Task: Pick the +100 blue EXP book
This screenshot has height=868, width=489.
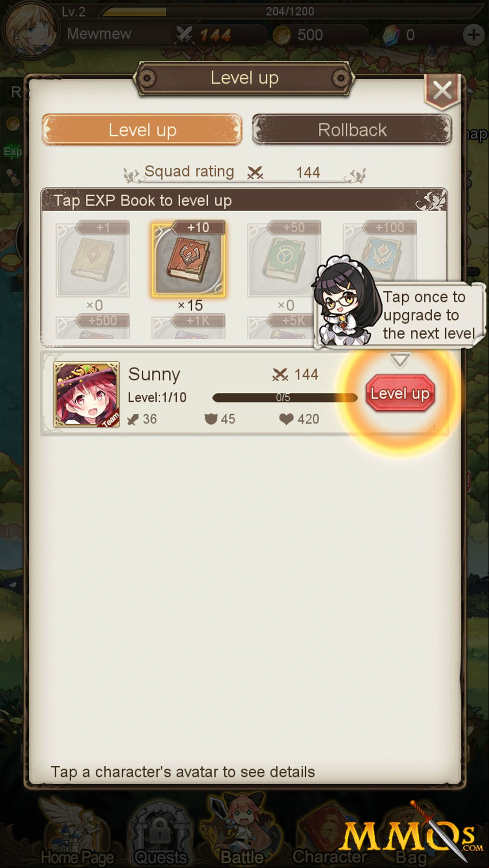Action: 380,251
